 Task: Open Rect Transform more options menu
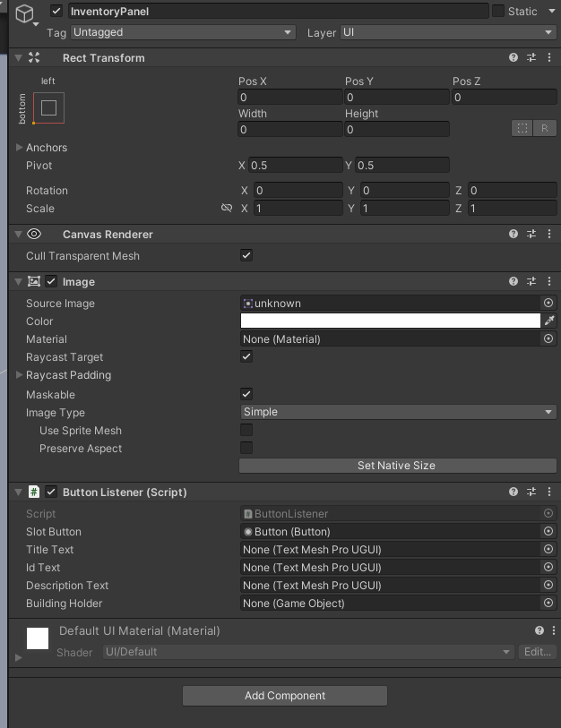click(549, 57)
